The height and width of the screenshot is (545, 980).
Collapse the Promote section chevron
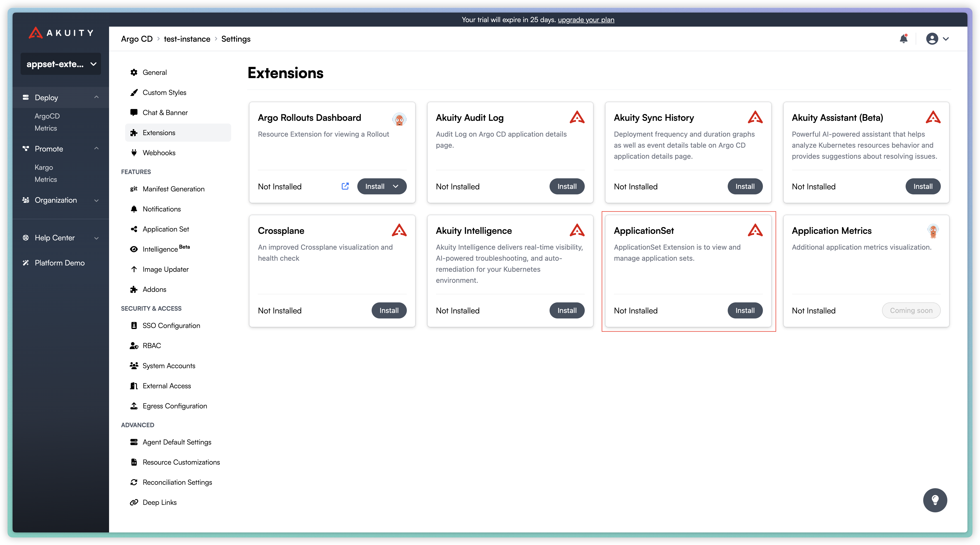96,149
